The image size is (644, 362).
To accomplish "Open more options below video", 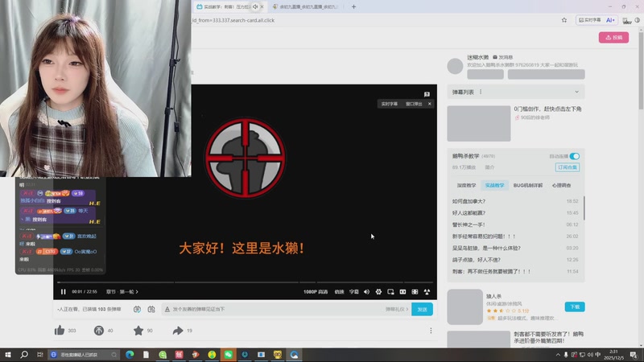I will tap(431, 331).
